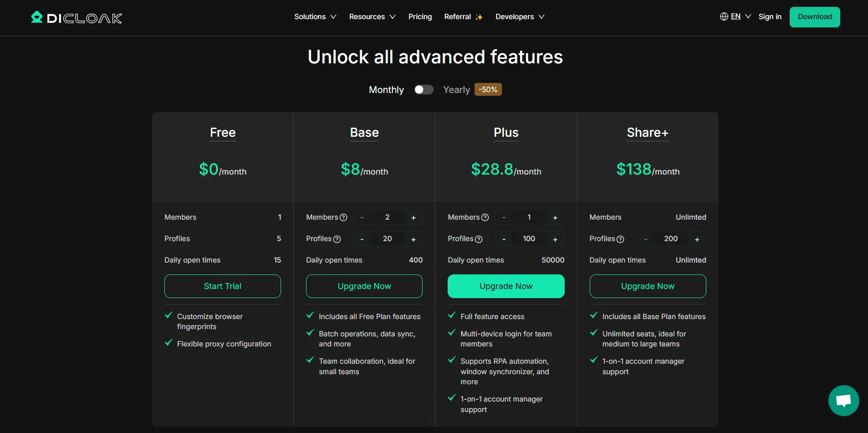This screenshot has width=868, height=433.
Task: Click the globe language icon
Action: point(724,17)
